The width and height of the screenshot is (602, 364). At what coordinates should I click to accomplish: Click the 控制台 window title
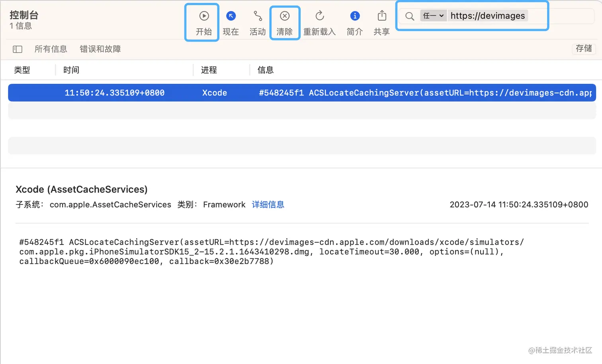pos(24,15)
